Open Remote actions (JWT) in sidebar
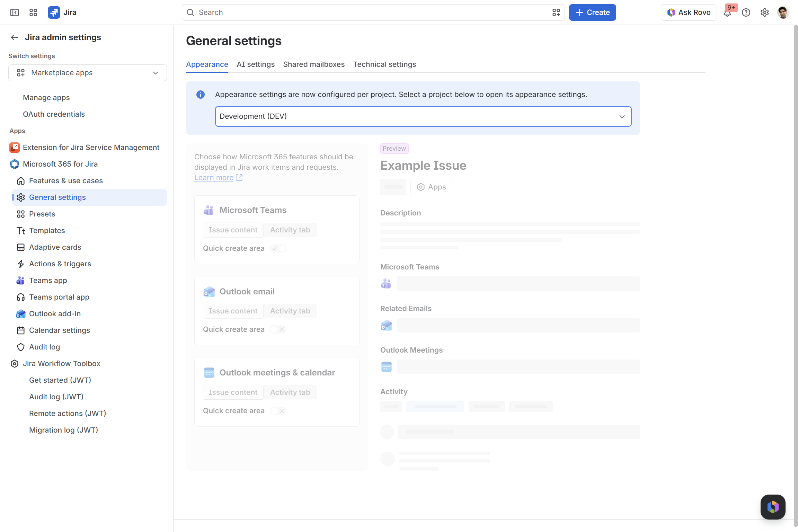 pos(68,414)
